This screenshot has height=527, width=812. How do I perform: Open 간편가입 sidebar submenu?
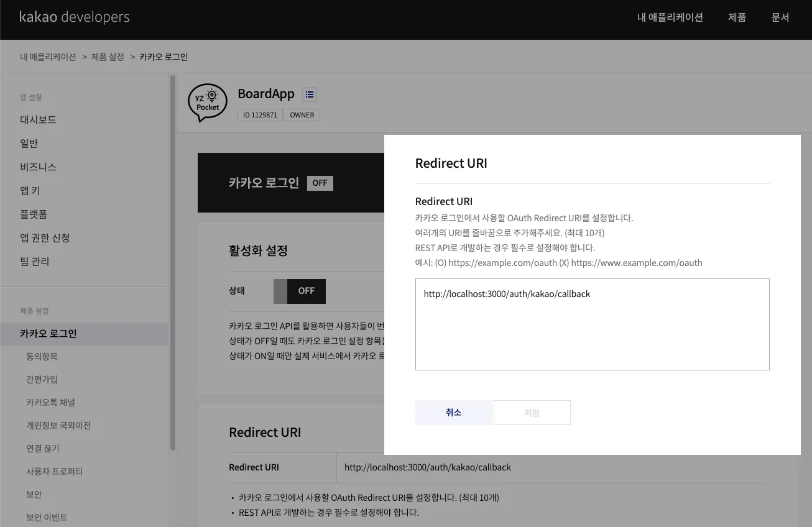[42, 380]
